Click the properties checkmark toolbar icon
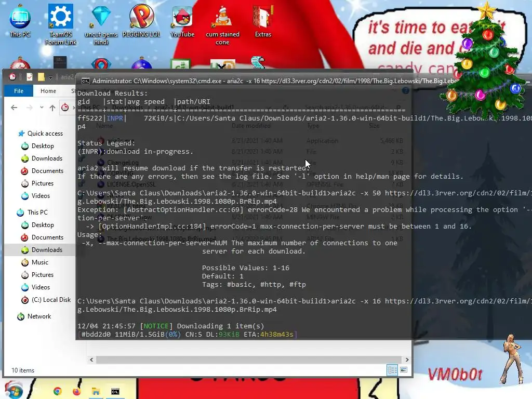 click(x=30, y=77)
